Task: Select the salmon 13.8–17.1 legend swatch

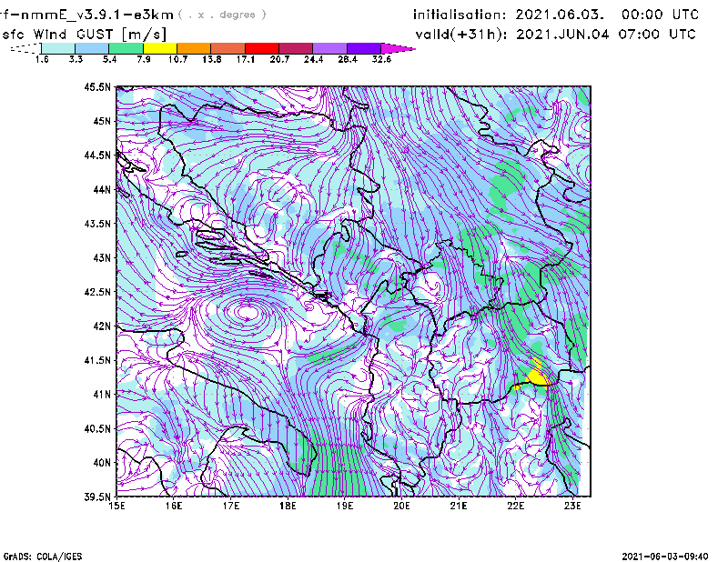Action: tap(228, 48)
